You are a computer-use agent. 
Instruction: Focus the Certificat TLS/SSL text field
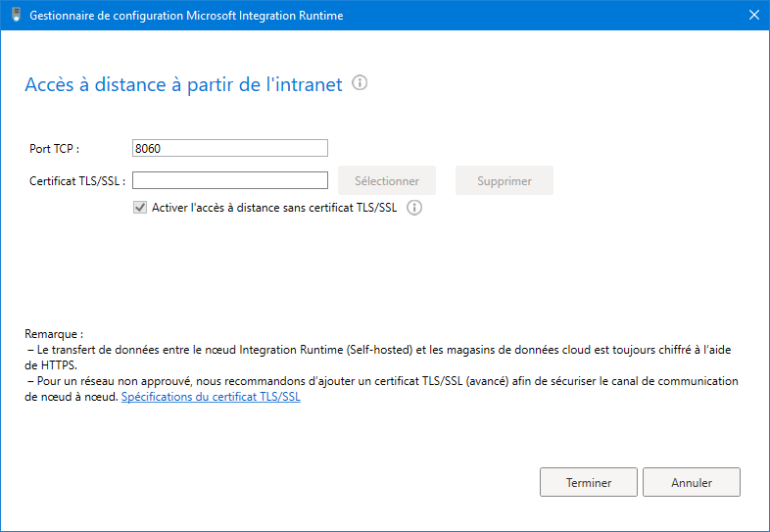230,180
